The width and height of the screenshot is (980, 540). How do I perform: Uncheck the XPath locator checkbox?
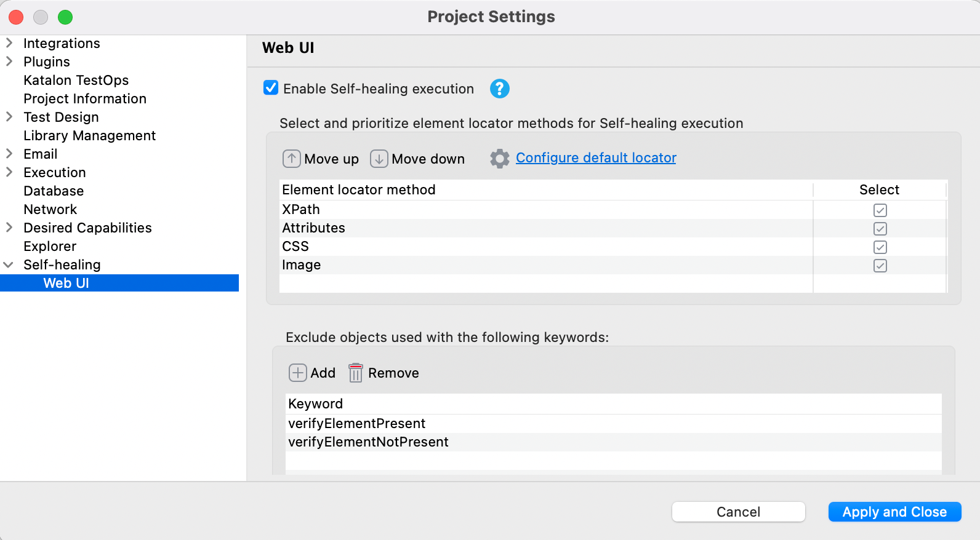[x=880, y=210]
